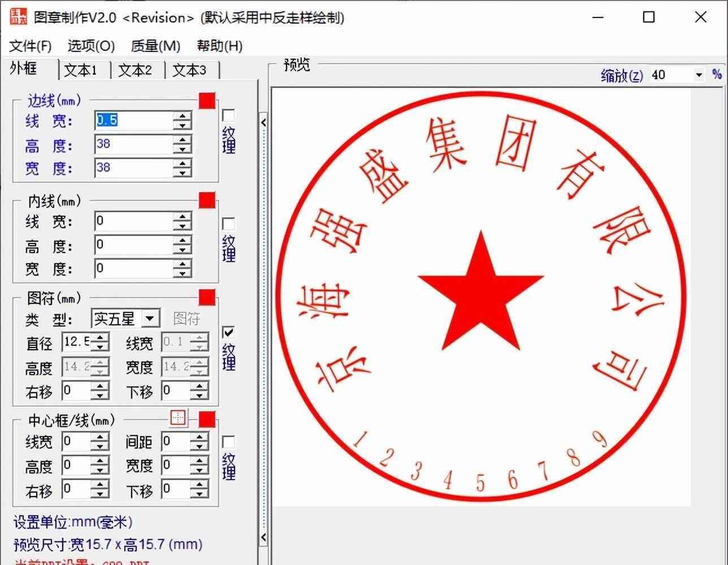The height and width of the screenshot is (565, 728).
Task: Click the 边线 高度 spinner arrows
Action: point(183,144)
